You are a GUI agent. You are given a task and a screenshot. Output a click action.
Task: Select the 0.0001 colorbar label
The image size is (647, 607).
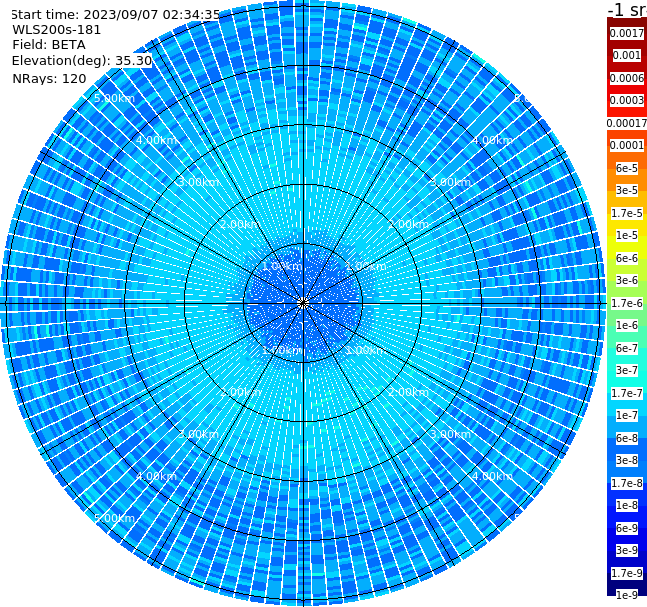[x=627, y=145]
